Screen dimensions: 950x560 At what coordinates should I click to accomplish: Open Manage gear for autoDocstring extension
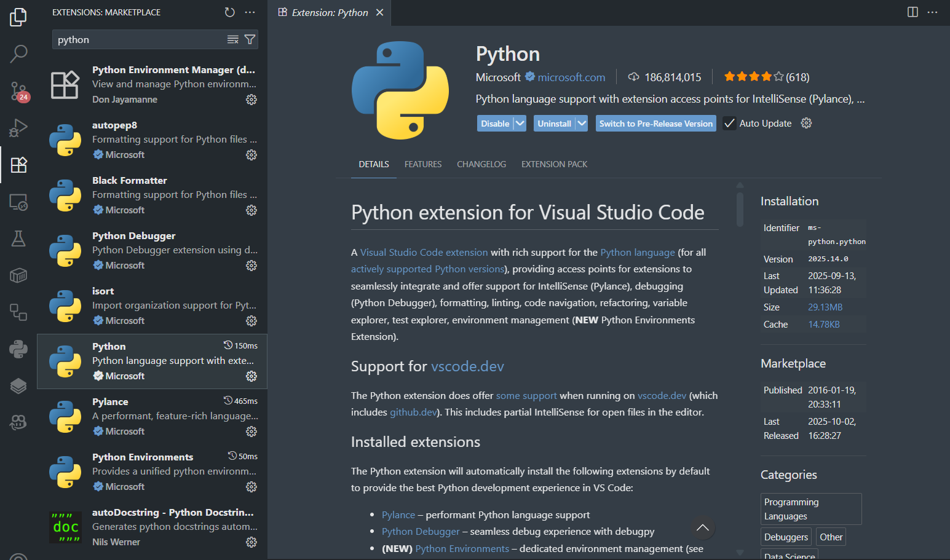(251, 542)
